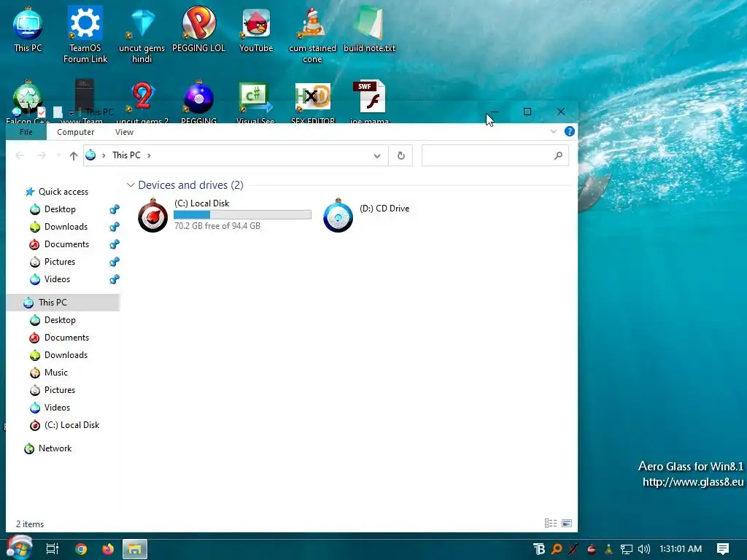Go forward with the Forward arrow

coord(42,155)
